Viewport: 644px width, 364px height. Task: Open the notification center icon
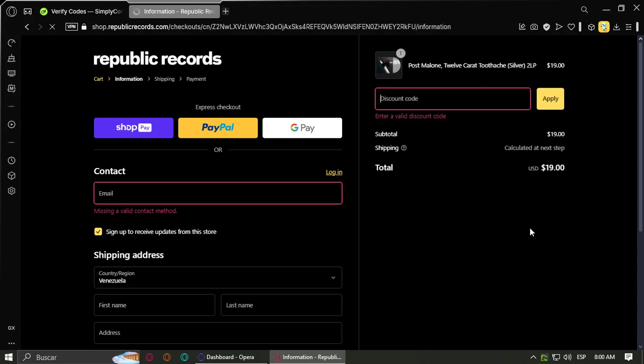(x=629, y=357)
